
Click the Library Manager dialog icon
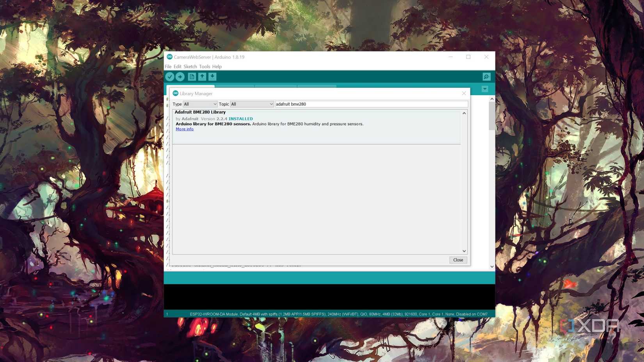coord(176,93)
